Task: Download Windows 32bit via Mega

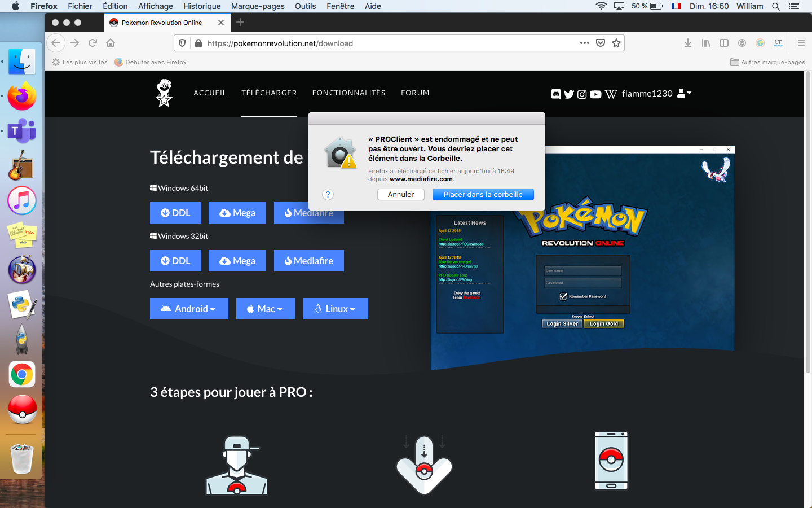Action: click(x=237, y=261)
